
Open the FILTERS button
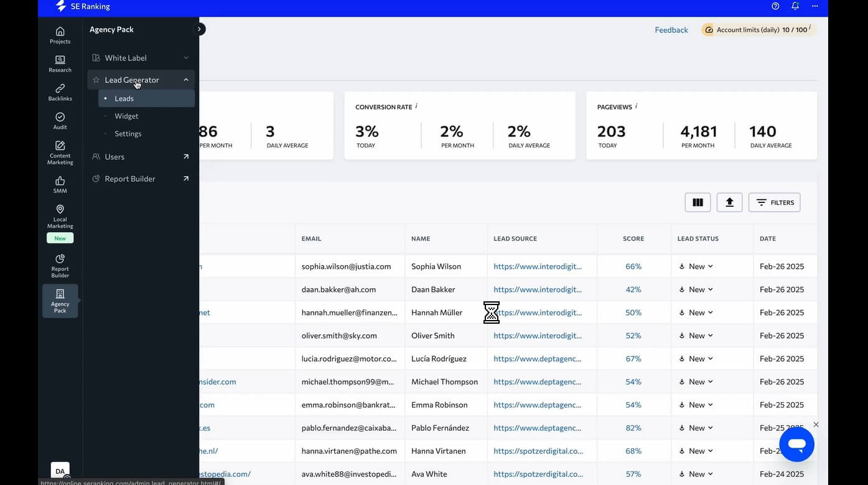774,202
